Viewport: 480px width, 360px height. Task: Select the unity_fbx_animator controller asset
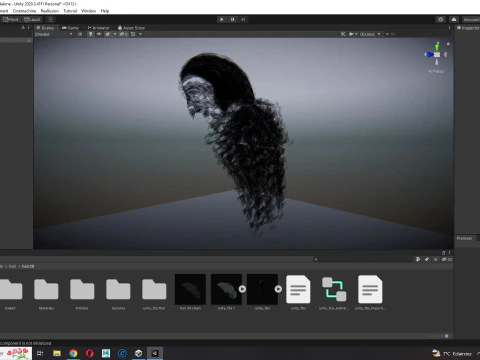pos(334,289)
